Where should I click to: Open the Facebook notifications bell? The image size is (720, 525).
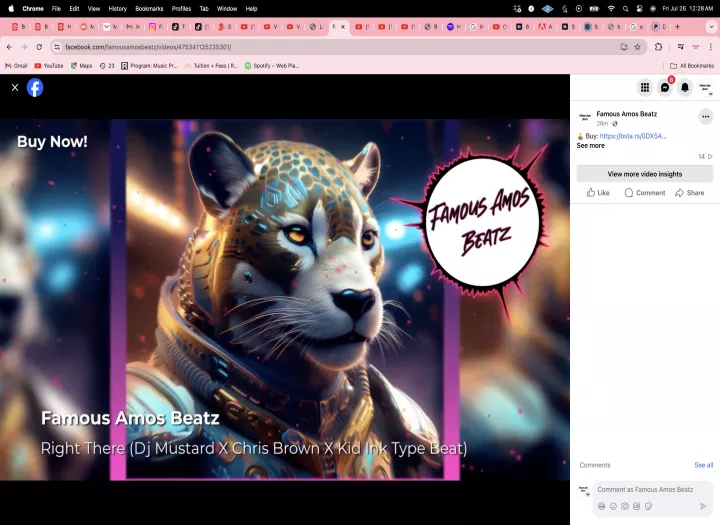[x=685, y=87]
